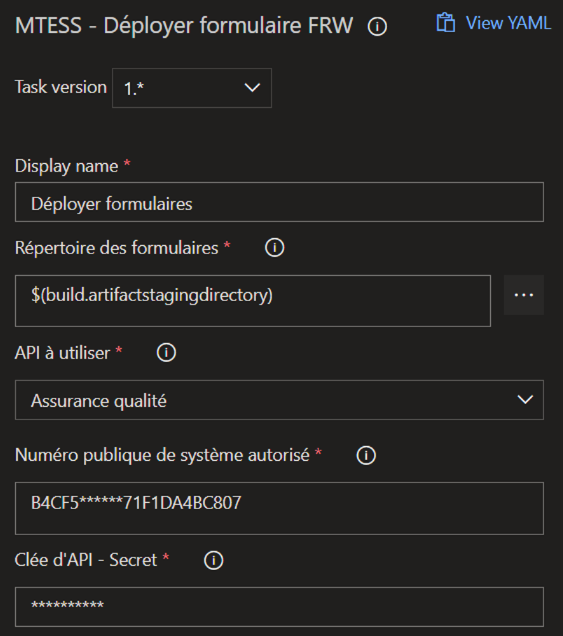Click the 'Répertoire des formulaires' label
This screenshot has height=636, width=563.
pos(116,248)
